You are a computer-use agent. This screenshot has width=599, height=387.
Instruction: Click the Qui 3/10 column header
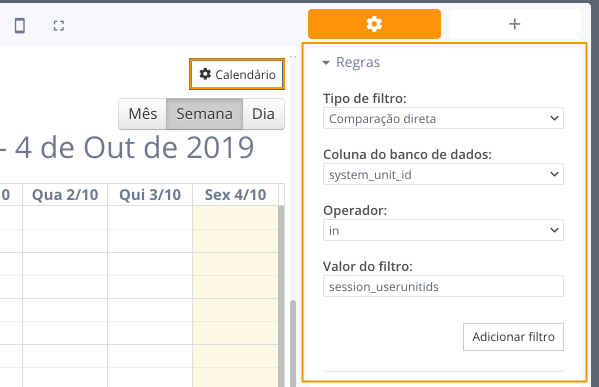point(150,195)
